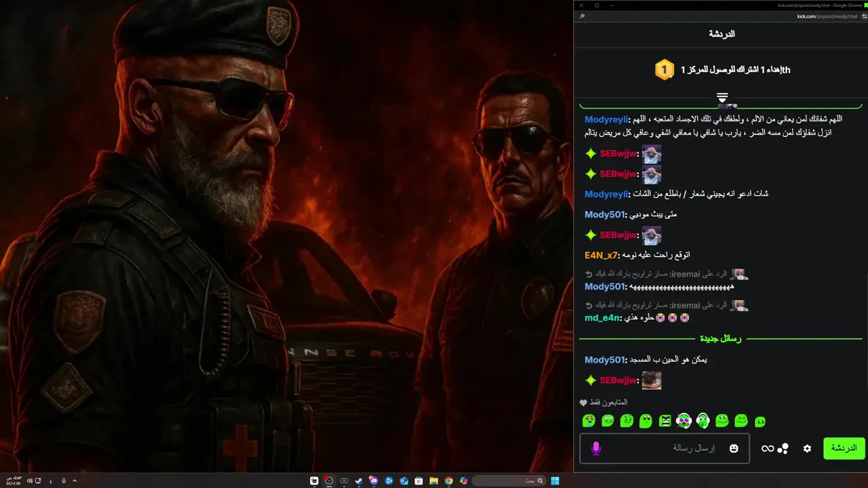
Task: Click Mody501 username on يمكن هو الحين message
Action: tap(604, 360)
